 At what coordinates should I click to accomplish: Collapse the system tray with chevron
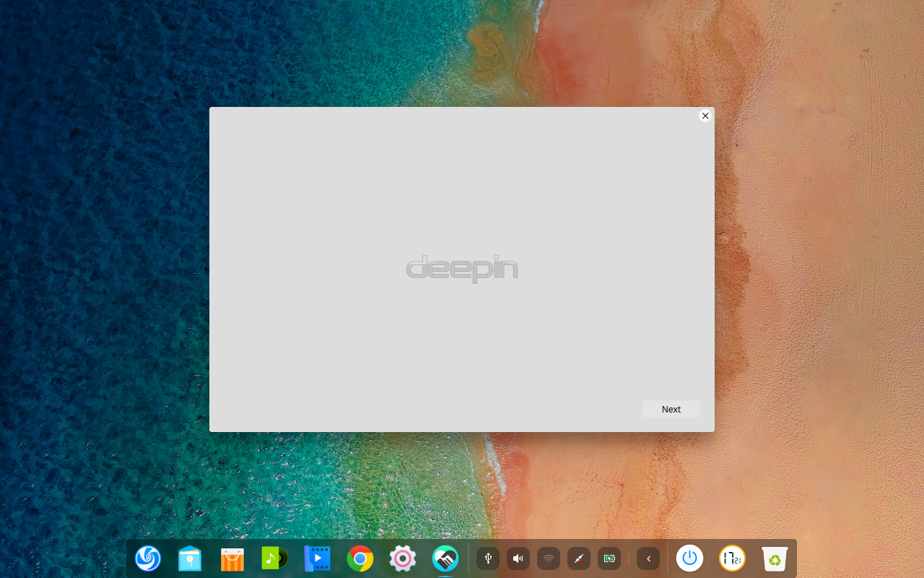coord(648,558)
